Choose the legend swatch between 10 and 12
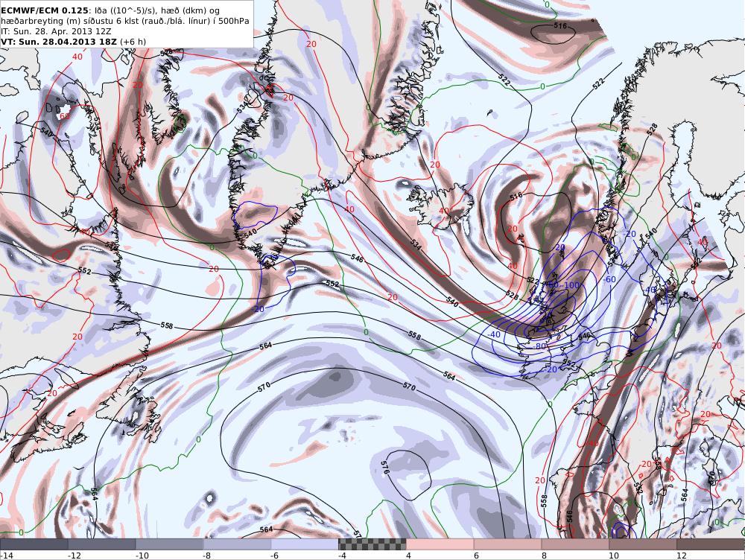745x560 pixels. click(643, 544)
